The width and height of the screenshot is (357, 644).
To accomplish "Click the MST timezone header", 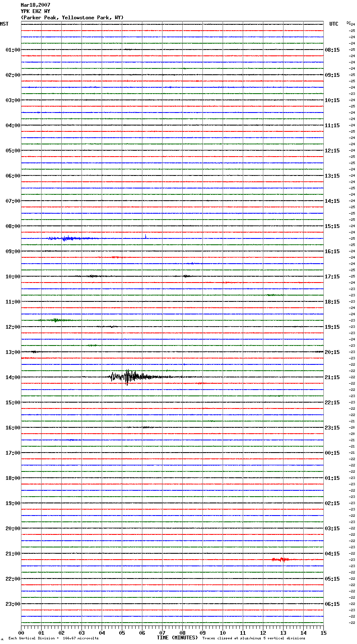I will 4,24.
